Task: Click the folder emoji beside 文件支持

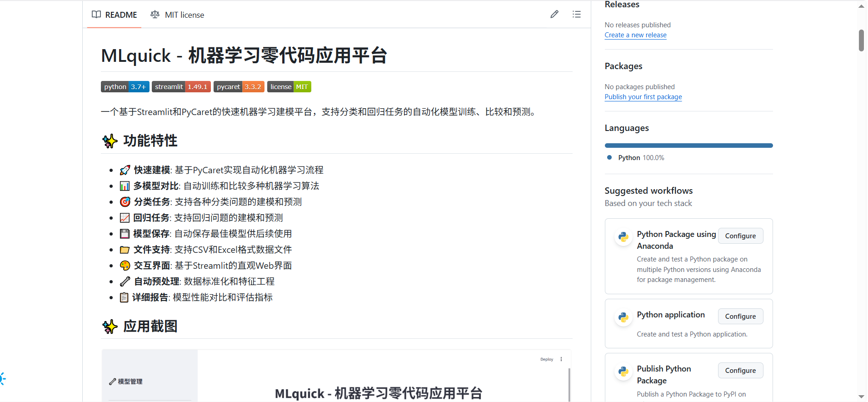Action: point(125,250)
